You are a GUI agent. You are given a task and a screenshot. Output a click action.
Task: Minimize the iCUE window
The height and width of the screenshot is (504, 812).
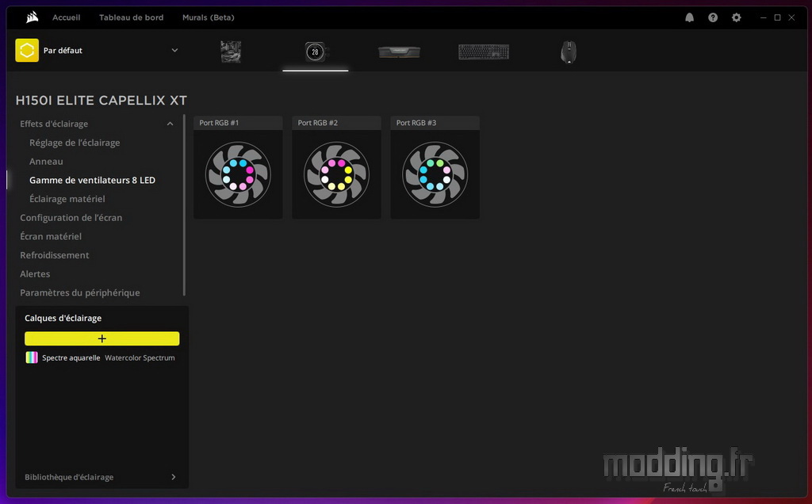764,17
